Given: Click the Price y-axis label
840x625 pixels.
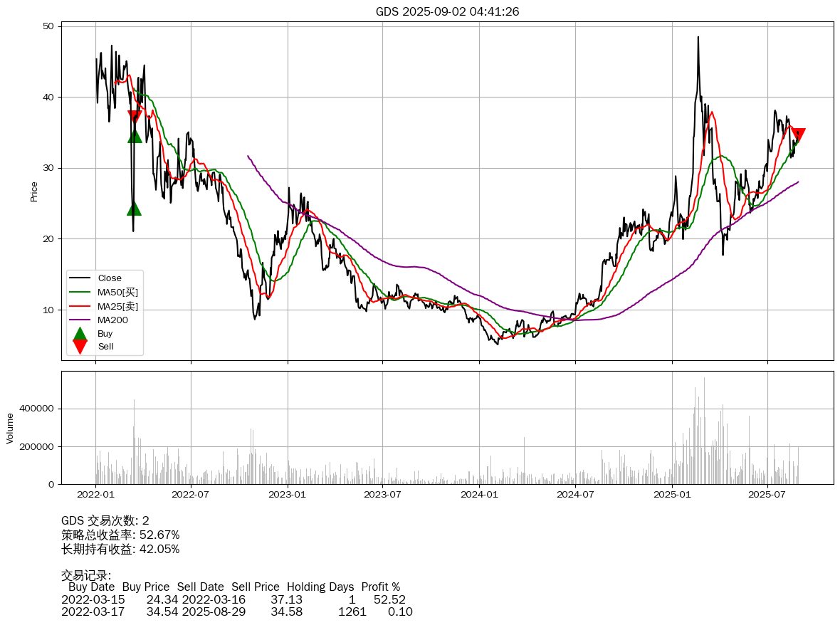Looking at the screenshot, I should click(34, 191).
